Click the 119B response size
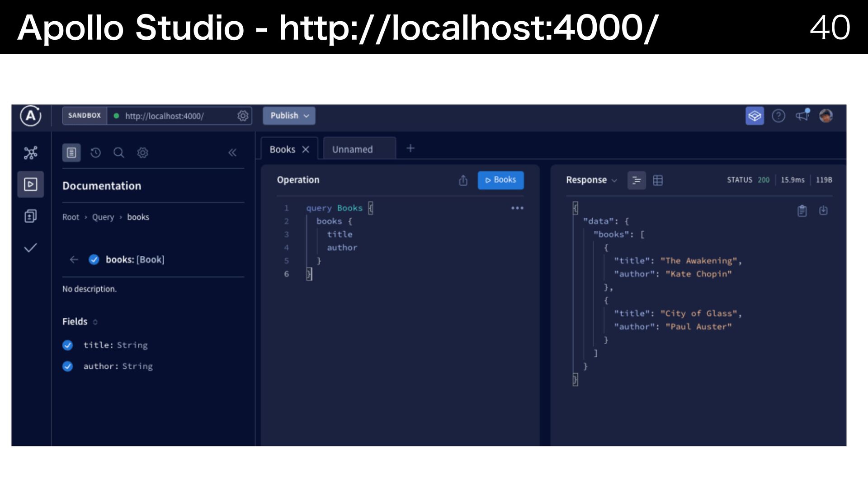Viewport: 868px width, 488px height. pos(824,180)
